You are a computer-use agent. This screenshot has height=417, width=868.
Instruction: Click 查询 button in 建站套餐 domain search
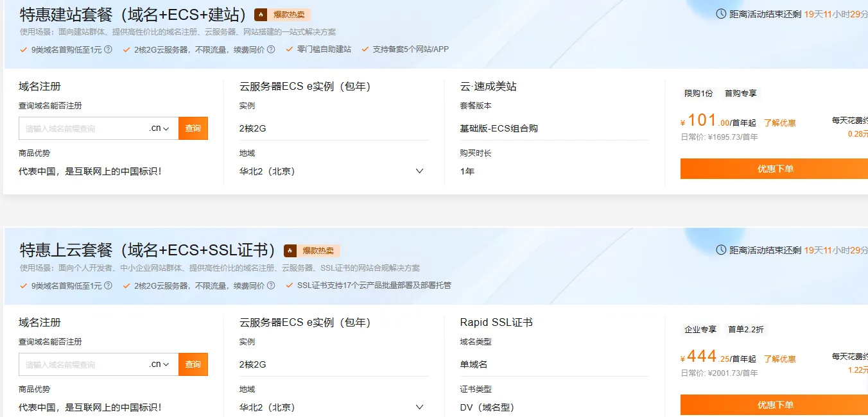[193, 128]
